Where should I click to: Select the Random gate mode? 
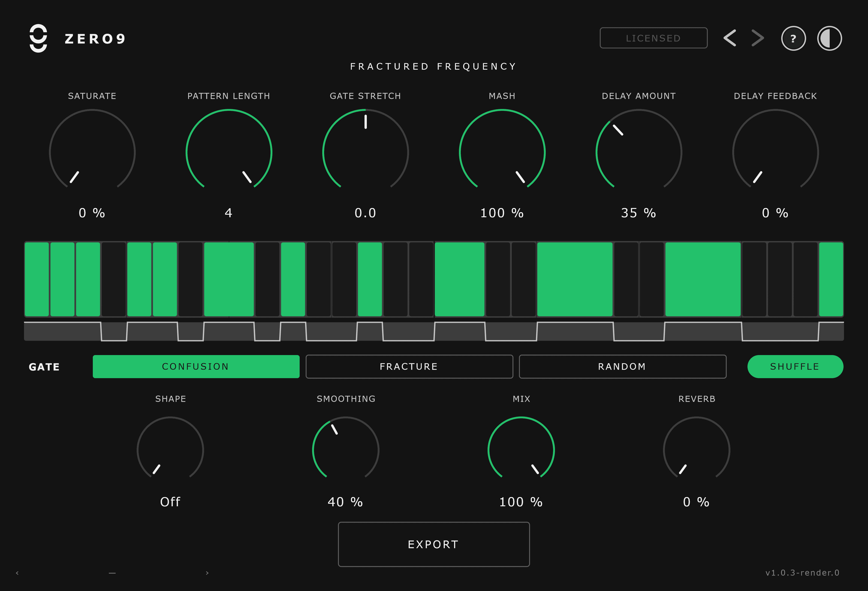pos(623,366)
